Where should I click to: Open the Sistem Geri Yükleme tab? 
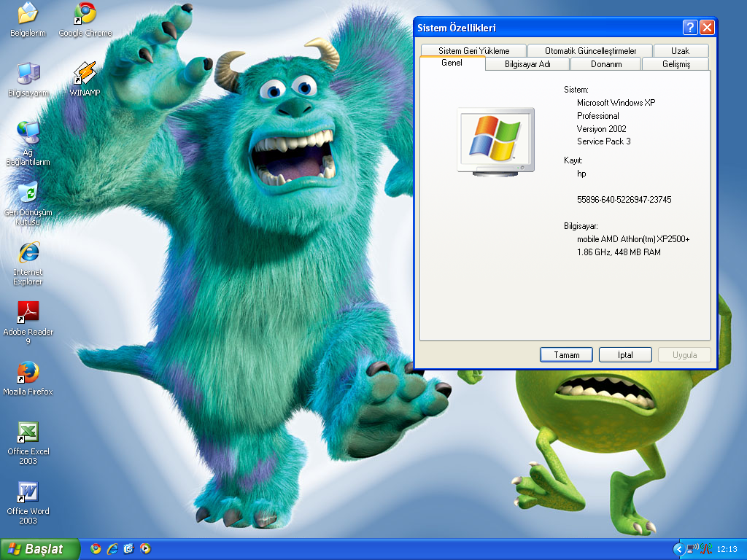point(473,51)
